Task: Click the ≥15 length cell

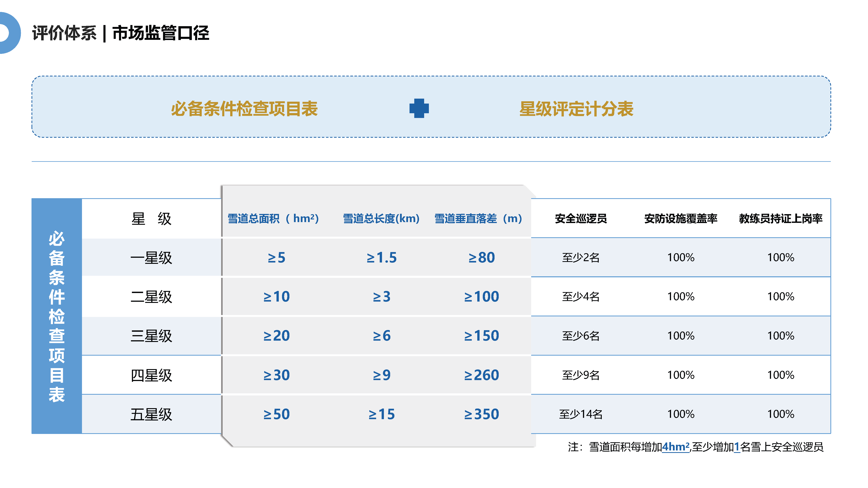Action: coord(381,414)
